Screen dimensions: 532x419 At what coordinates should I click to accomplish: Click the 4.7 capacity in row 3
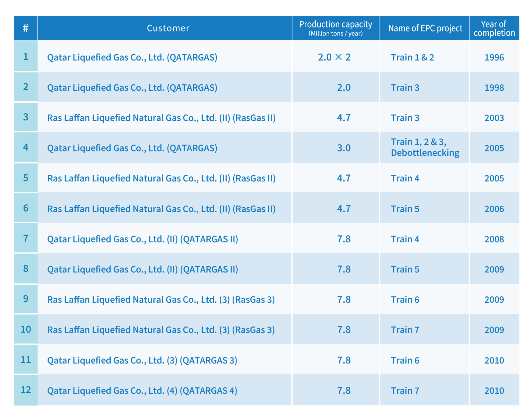tap(344, 118)
